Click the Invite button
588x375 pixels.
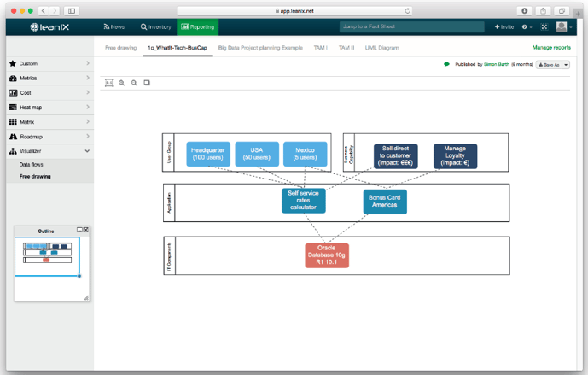click(x=504, y=27)
